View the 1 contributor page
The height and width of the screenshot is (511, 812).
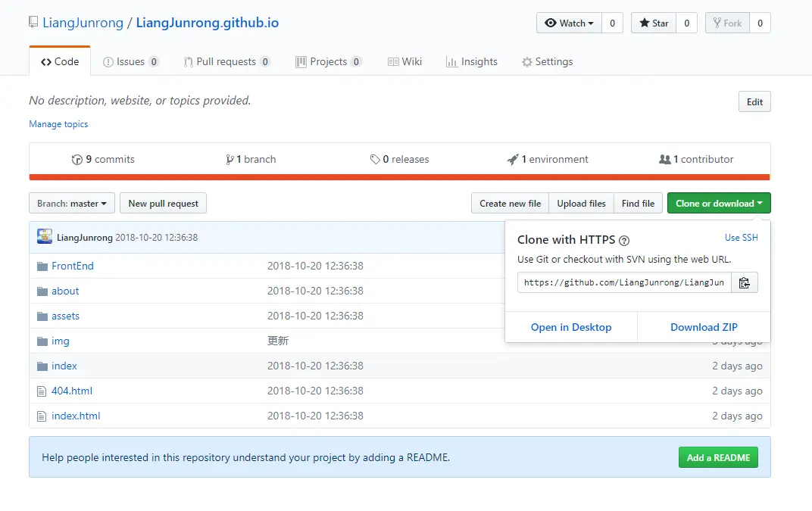point(696,160)
